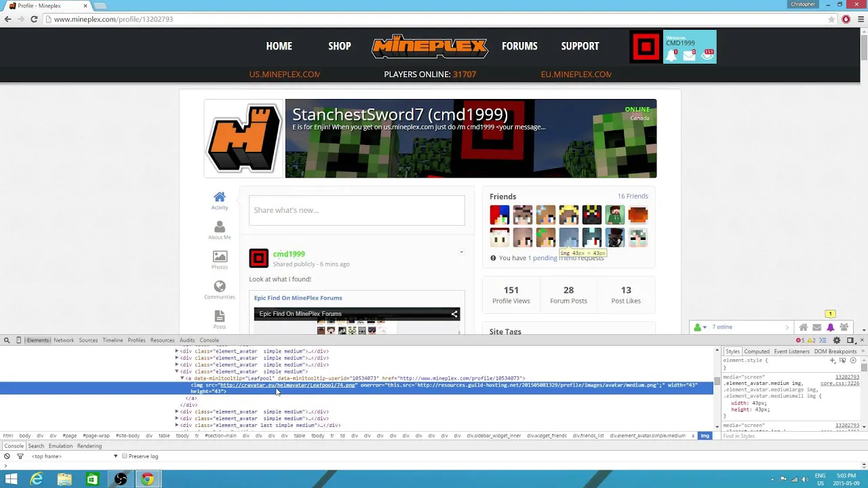Viewport: 868px width, 488px height.
Task: Click the Share what's new input box
Action: point(357,210)
